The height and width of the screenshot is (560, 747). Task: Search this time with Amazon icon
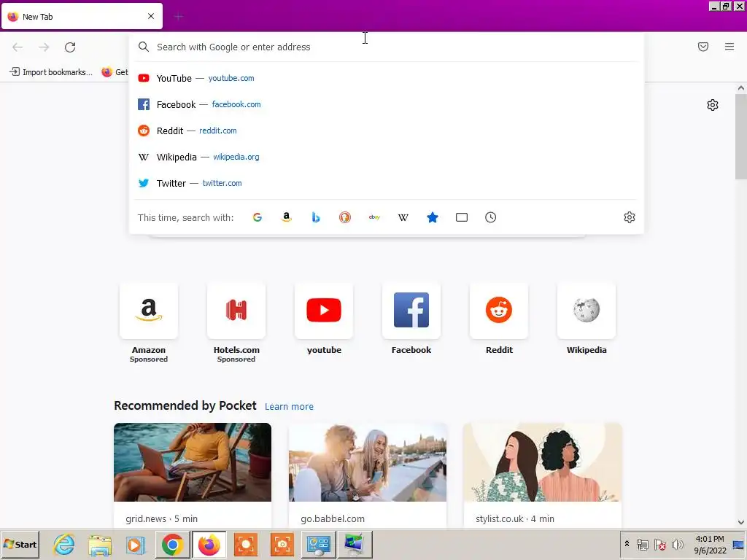[x=286, y=217]
